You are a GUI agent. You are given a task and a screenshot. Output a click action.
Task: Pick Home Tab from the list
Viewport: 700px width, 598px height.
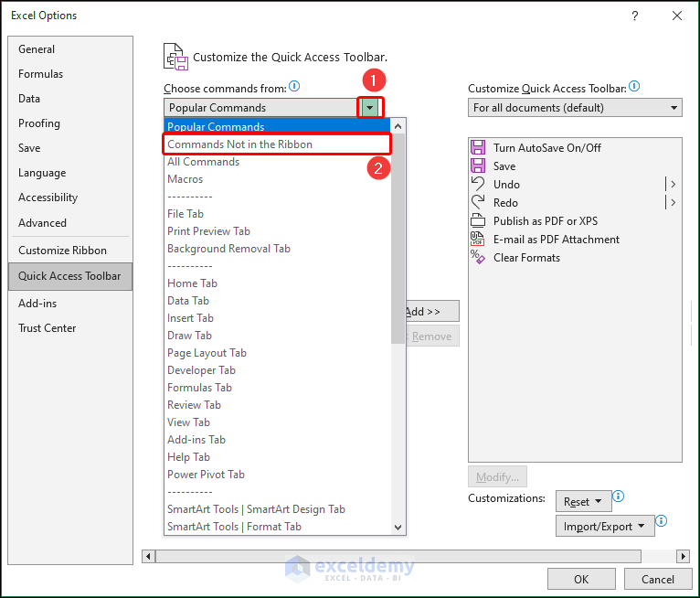pos(277,283)
